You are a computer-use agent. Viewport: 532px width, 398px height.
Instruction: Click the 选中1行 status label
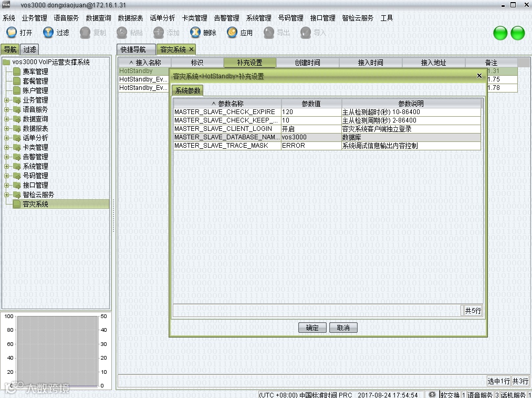point(498,381)
